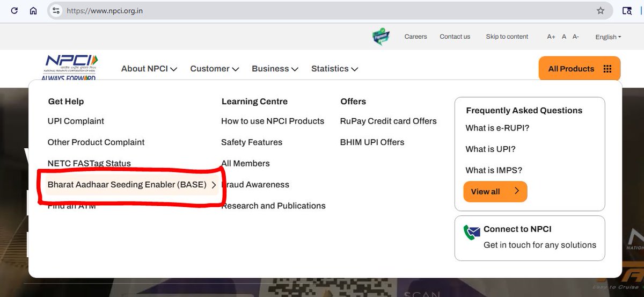This screenshot has height=297, width=644.
Task: Click Get in touch for any solutions
Action: tap(540, 245)
